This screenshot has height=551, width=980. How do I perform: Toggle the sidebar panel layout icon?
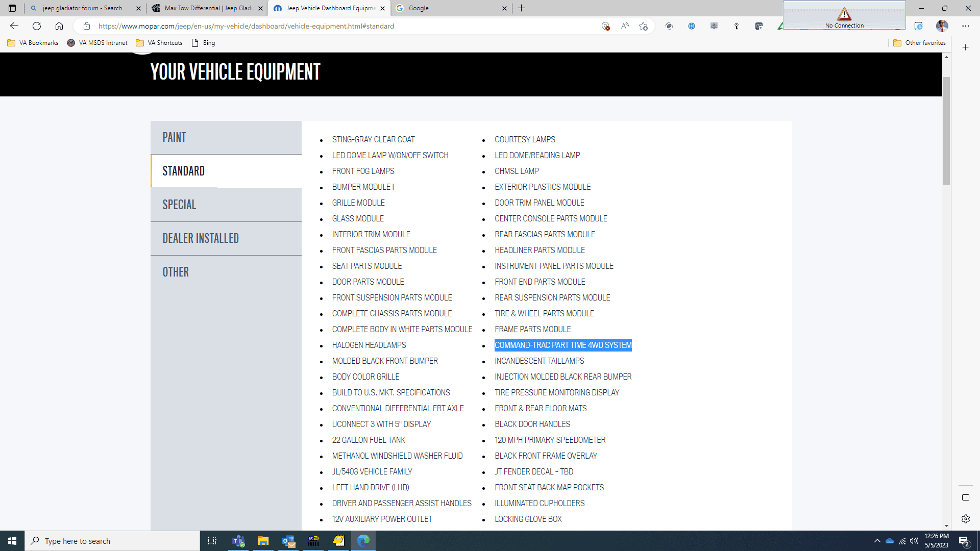[966, 497]
